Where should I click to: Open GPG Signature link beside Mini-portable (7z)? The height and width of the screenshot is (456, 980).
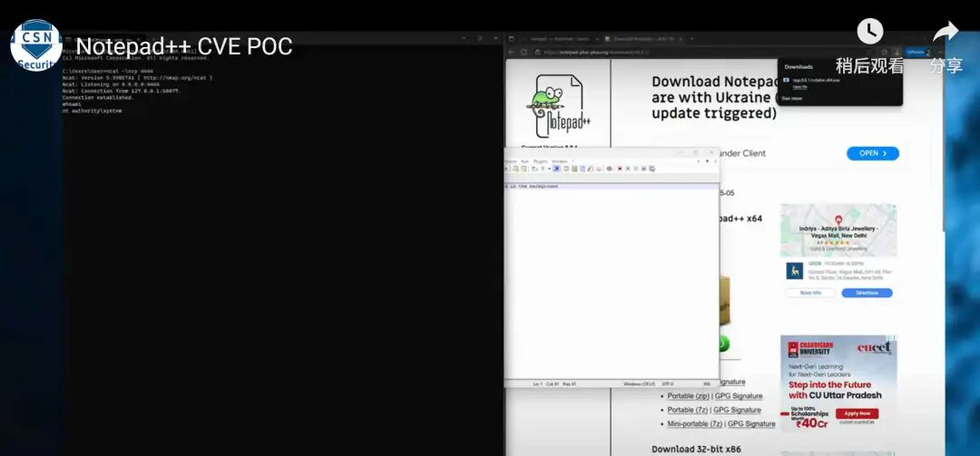click(x=752, y=423)
